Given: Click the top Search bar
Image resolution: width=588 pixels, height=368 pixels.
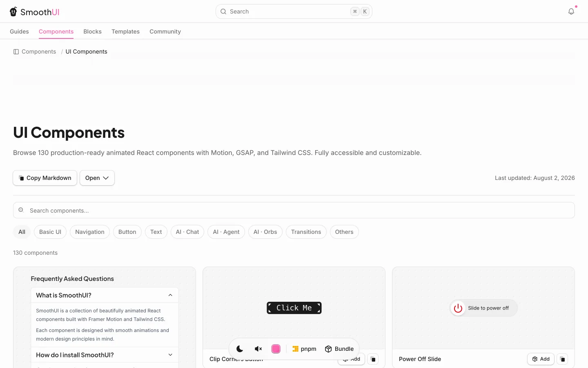Looking at the screenshot, I should (294, 11).
